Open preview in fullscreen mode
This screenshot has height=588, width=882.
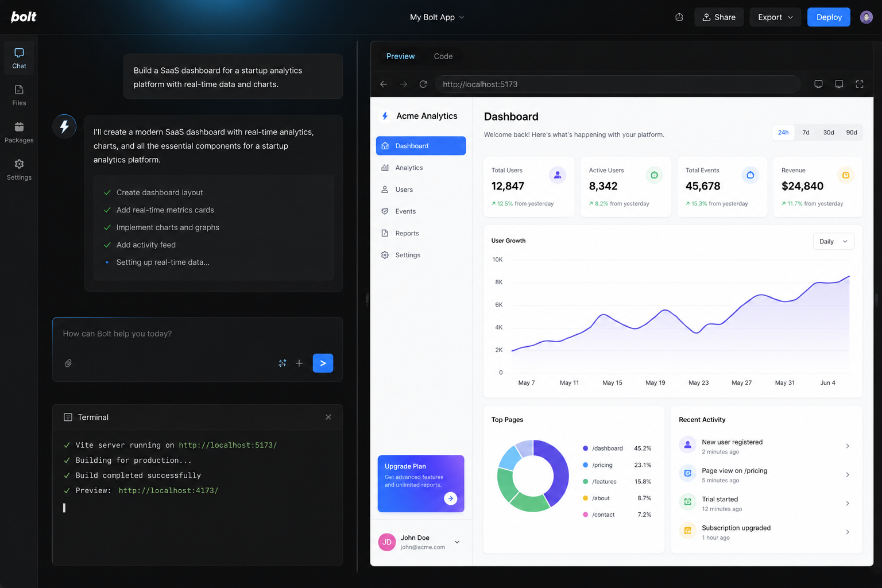tap(859, 84)
